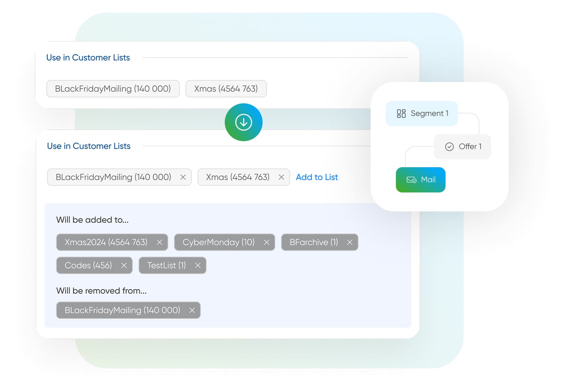This screenshot has height=392, width=567.
Task: Click the CyberMonday (10) chip label
Action: point(218,243)
